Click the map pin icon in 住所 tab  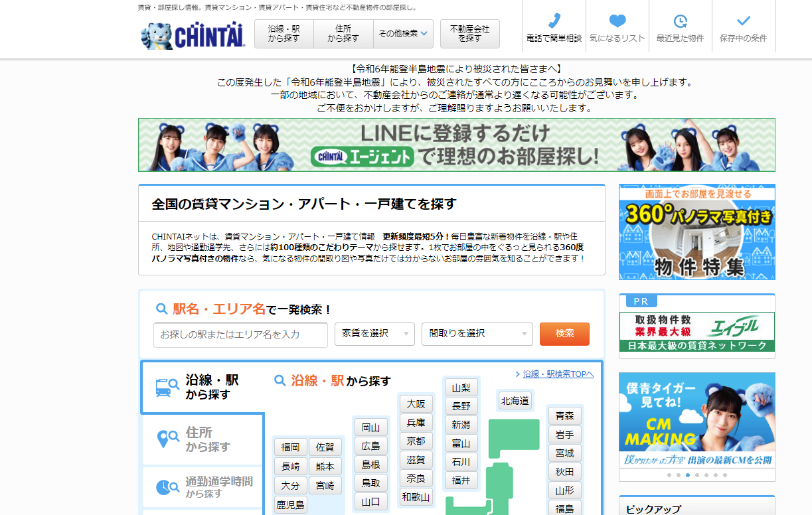[x=167, y=439]
